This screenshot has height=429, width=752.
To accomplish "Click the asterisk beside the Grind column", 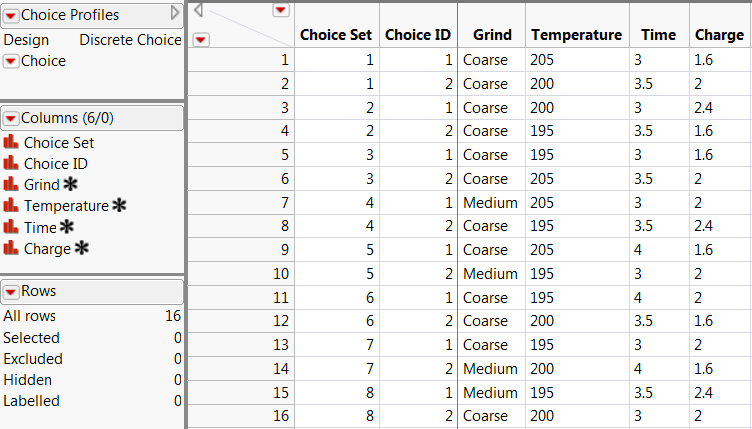I will coord(70,184).
